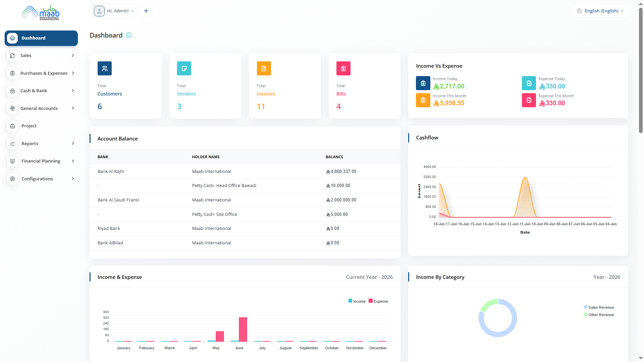Expand the Purchases & Expenses chevron
The image size is (644, 362).
pyautogui.click(x=73, y=73)
